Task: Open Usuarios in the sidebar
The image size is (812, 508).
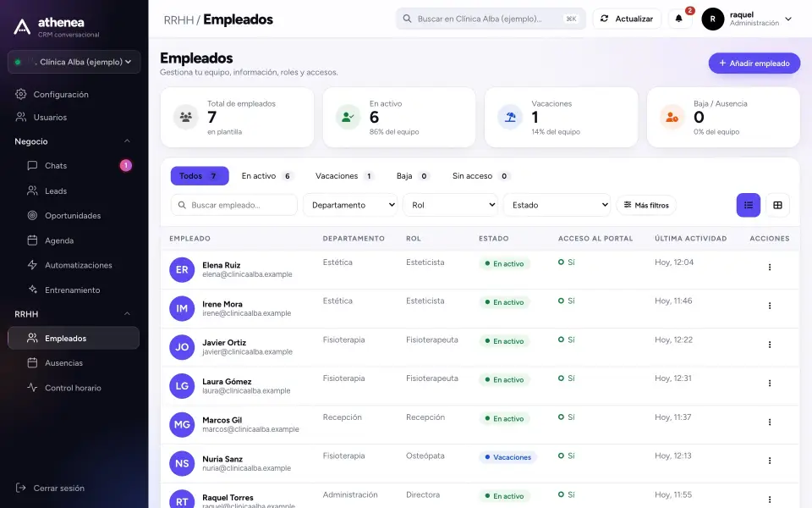Action: (74, 117)
